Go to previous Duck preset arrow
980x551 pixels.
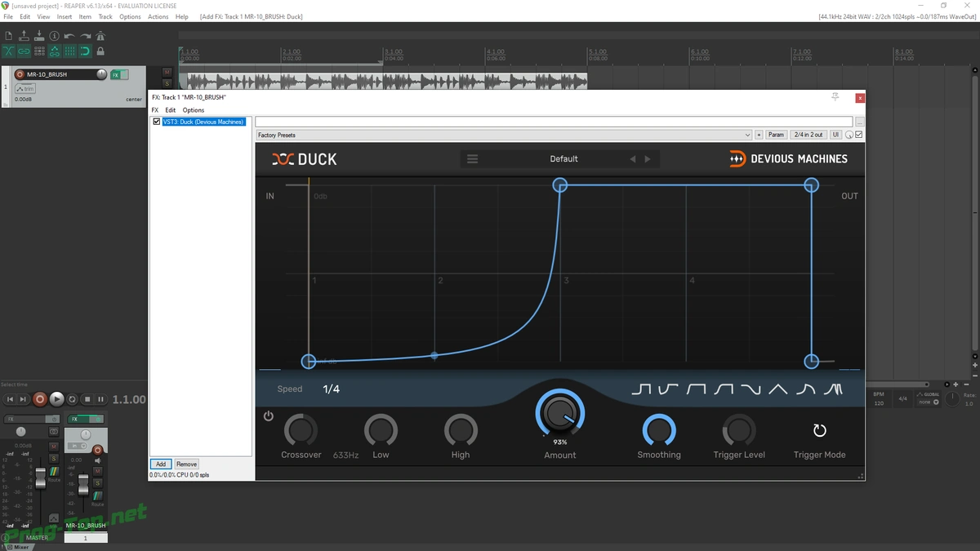(x=632, y=159)
